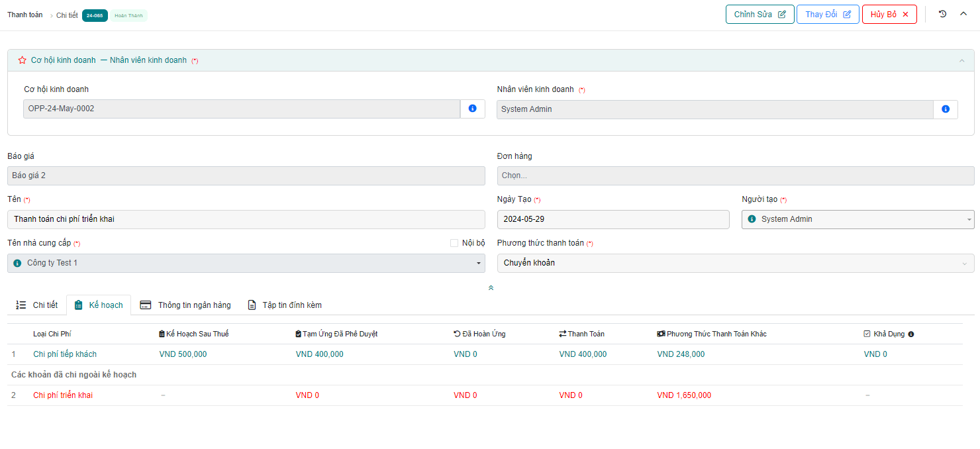Open the Thông tin ngân hàng tab
The height and width of the screenshot is (449, 980).
[x=185, y=305]
